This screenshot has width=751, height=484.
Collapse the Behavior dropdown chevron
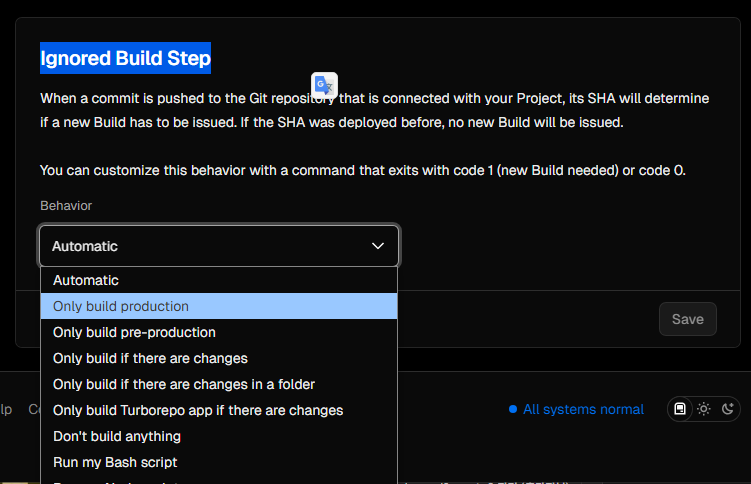[378, 246]
